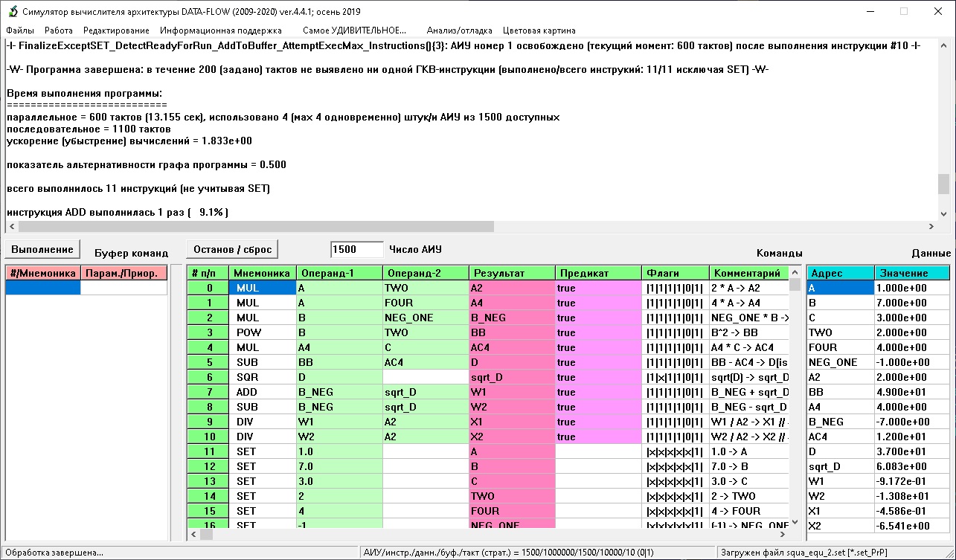Viewport: 956px width, 560px height.
Task: Open the Цветовая картина menu
Action: (539, 30)
